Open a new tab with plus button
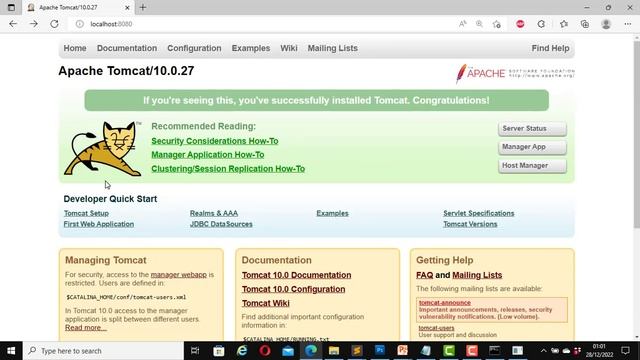The width and height of the screenshot is (640, 360). tap(143, 7)
